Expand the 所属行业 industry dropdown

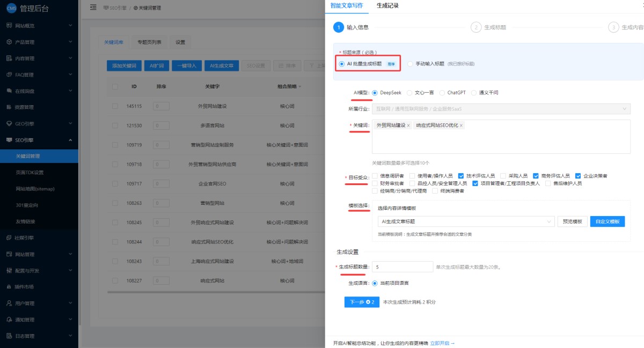point(501,109)
